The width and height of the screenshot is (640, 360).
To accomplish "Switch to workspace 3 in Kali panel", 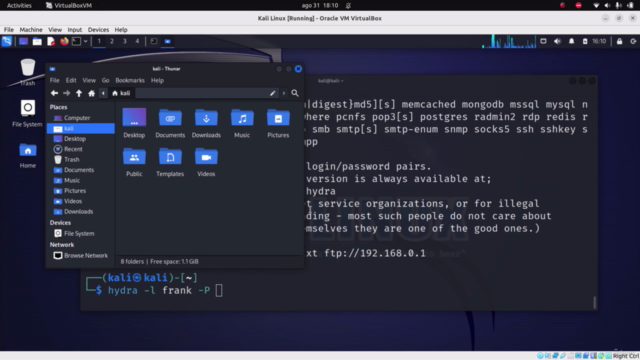I will coord(124,41).
